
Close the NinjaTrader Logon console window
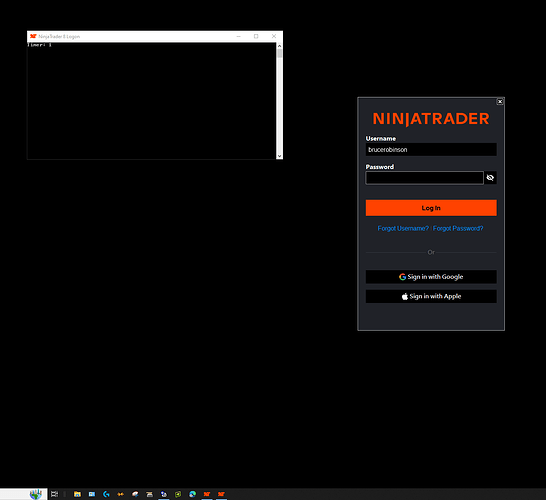pos(274,36)
